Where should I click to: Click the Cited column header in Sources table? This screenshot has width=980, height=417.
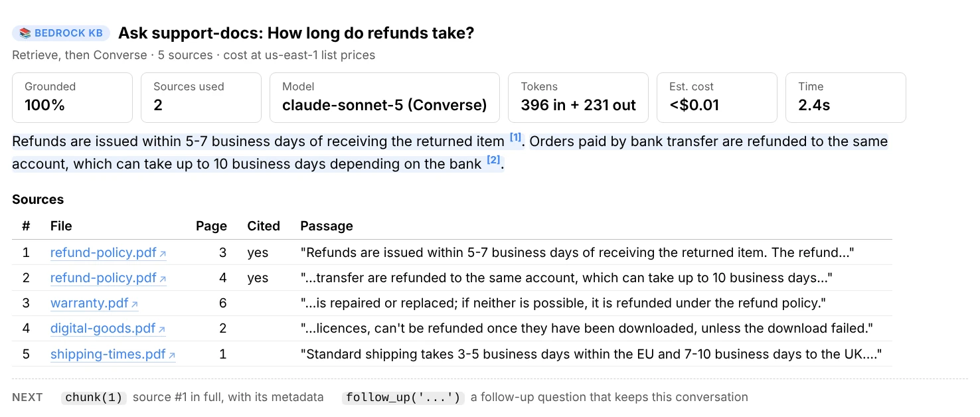[264, 226]
